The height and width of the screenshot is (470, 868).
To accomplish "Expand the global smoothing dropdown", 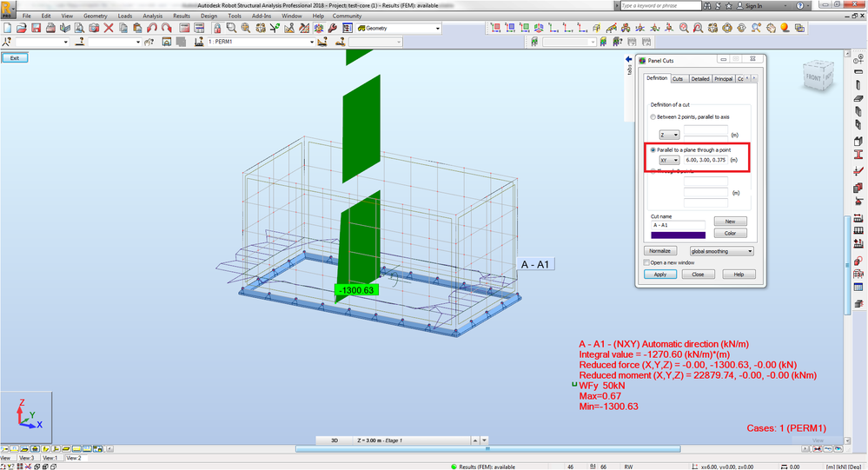I will point(721,251).
